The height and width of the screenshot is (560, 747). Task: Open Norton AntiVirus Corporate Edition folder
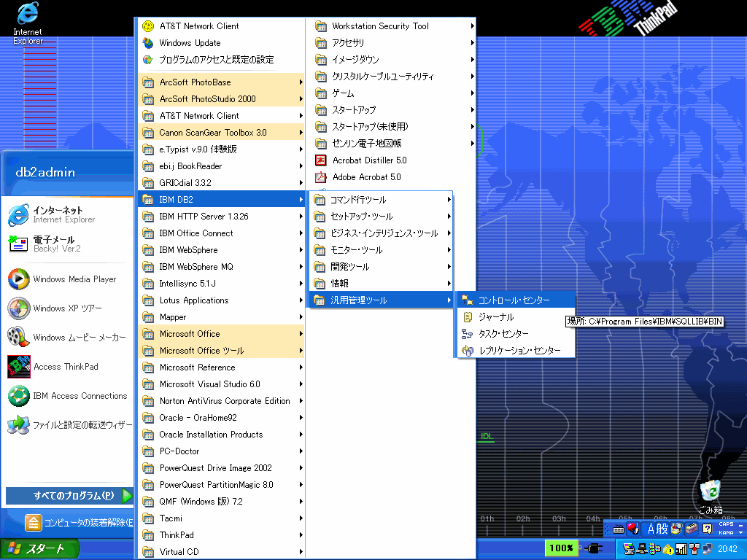(221, 401)
